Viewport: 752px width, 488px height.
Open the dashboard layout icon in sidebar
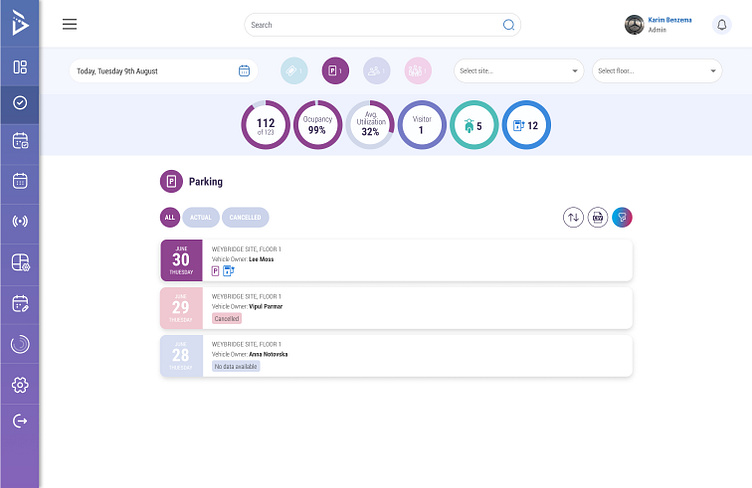tap(20, 68)
